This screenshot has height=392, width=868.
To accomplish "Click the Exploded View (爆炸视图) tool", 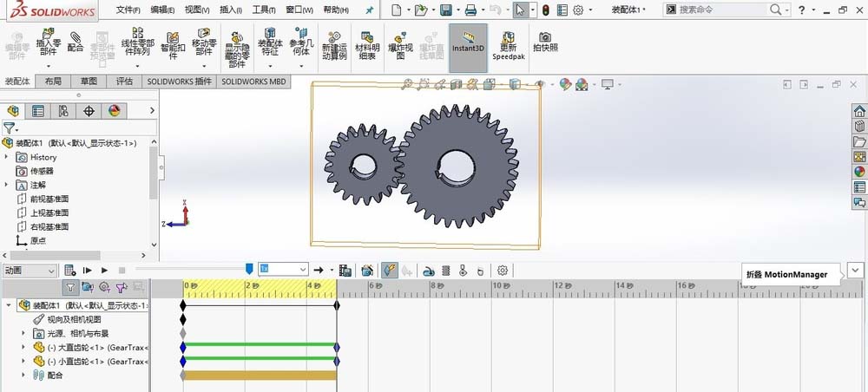I will (401, 46).
